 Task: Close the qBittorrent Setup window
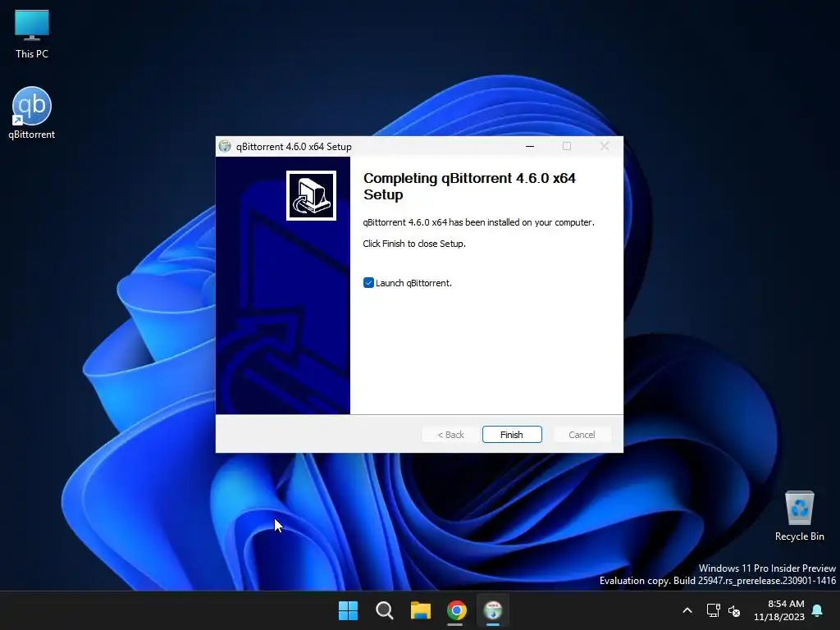[x=605, y=146]
